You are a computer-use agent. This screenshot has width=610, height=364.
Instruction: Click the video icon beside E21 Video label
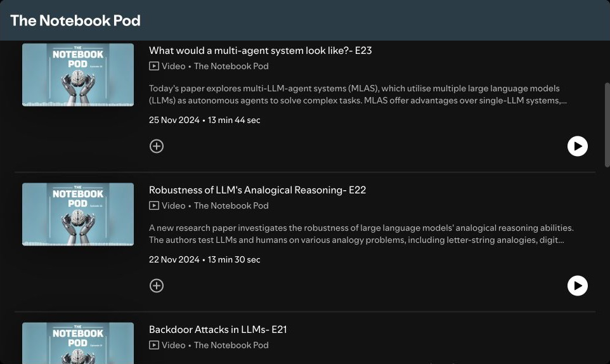coord(154,346)
